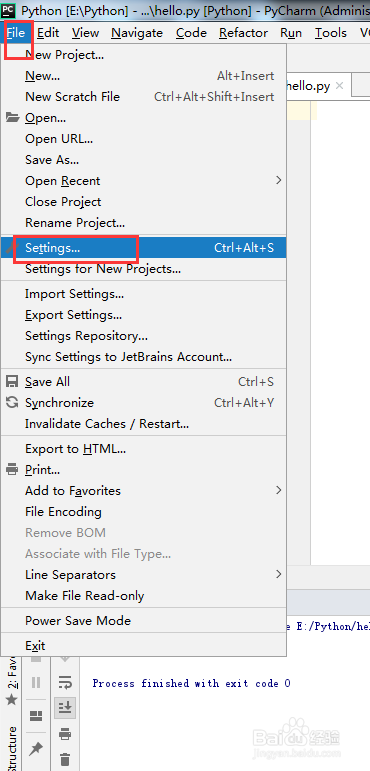Expand the Line Separators submenu
The image size is (370, 771).
click(x=144, y=575)
